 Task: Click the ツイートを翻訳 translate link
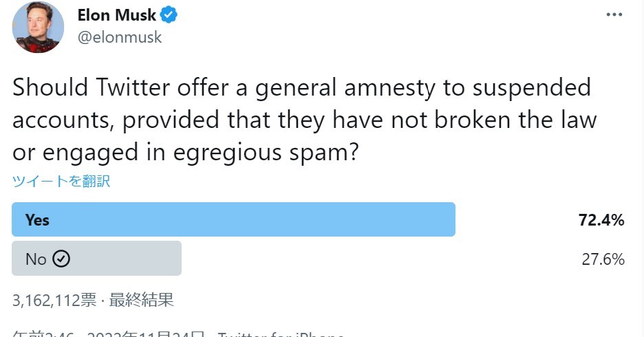tap(61, 182)
